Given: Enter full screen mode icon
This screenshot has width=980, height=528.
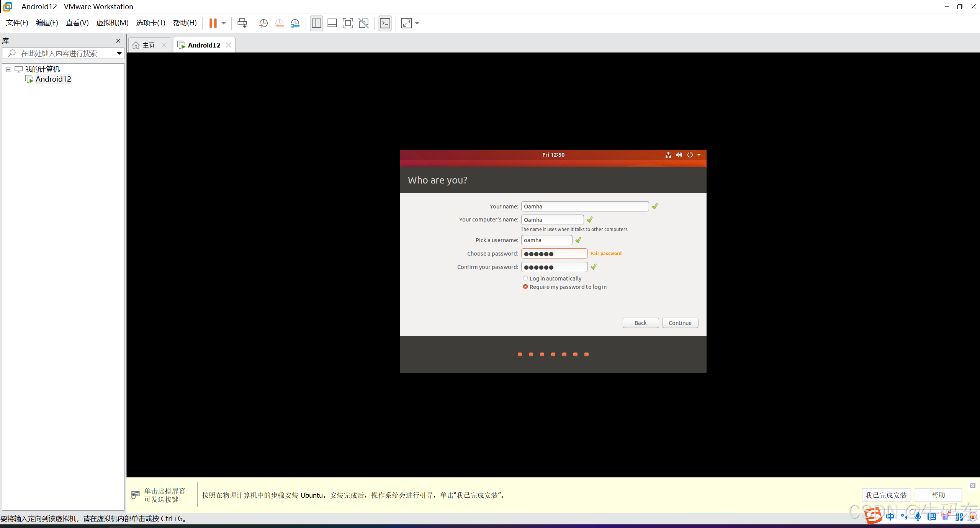Looking at the screenshot, I should point(347,23).
